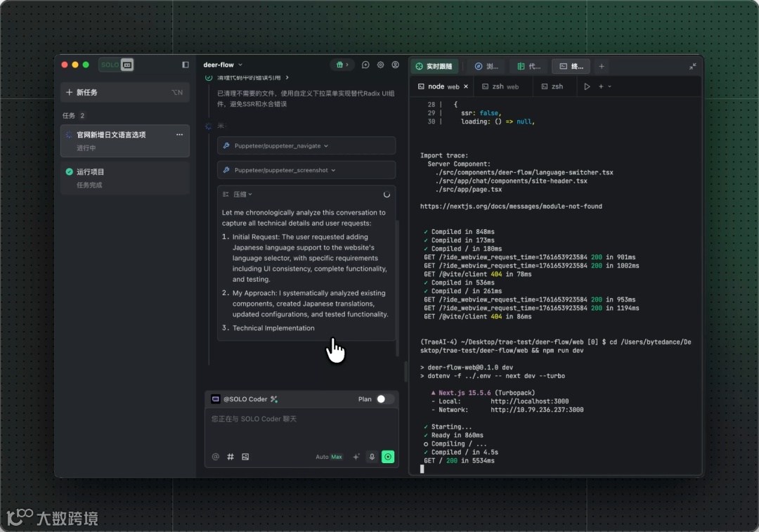759x532 pixels.
Task: Click the @ mention icon in chat input
Action: click(x=216, y=457)
